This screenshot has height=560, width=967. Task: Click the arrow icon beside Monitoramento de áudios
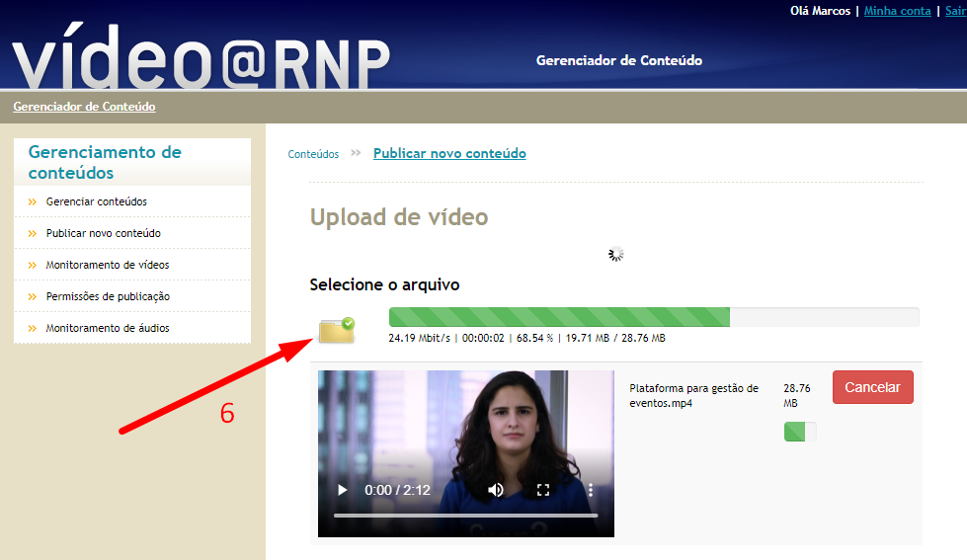(x=33, y=328)
